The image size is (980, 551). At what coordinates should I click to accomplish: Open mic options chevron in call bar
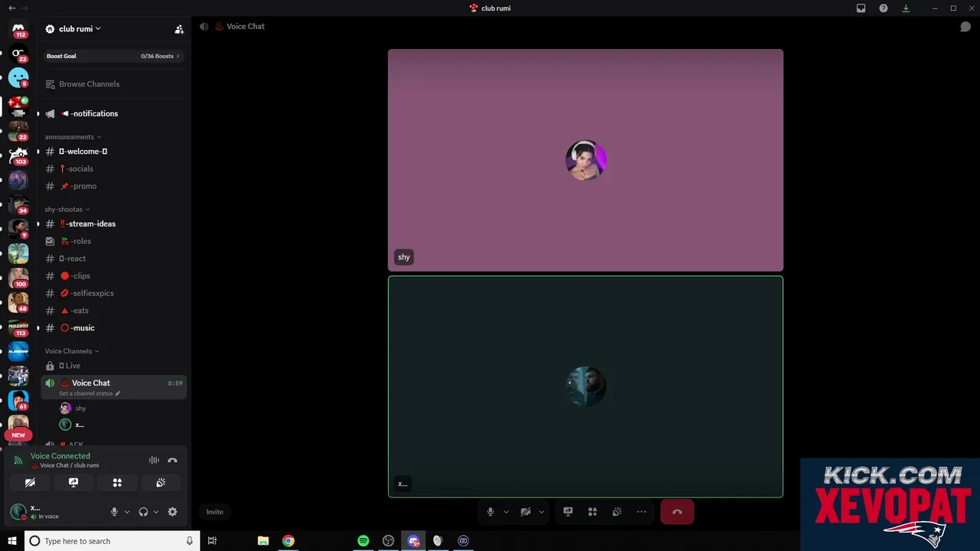pyautogui.click(x=506, y=512)
